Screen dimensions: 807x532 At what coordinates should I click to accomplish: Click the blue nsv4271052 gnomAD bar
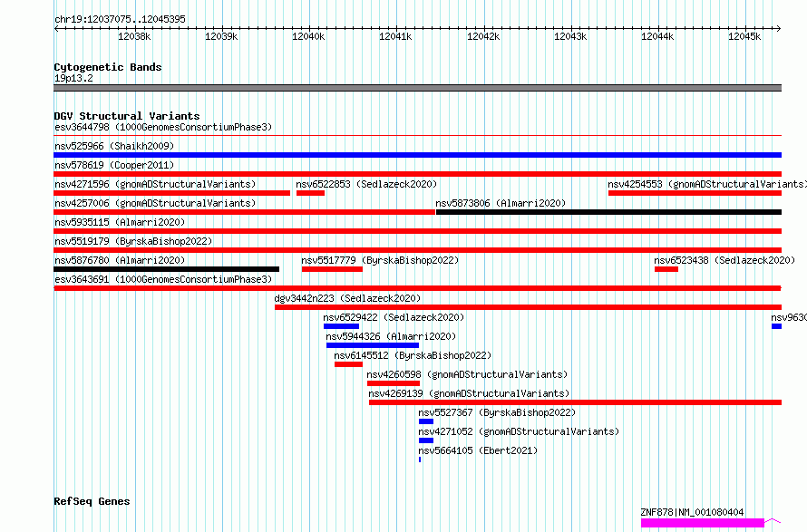[x=426, y=440]
